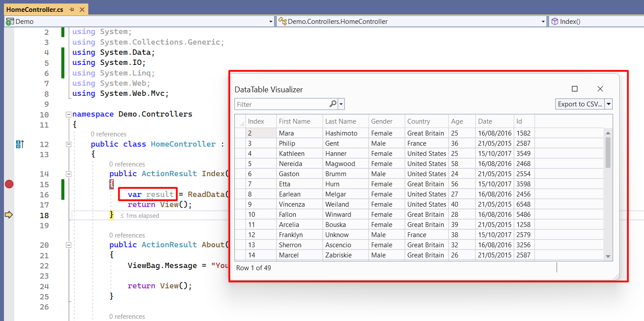Click the '≤ 1ms elapsed' perf tip
The image size is (644, 321).
140,216
